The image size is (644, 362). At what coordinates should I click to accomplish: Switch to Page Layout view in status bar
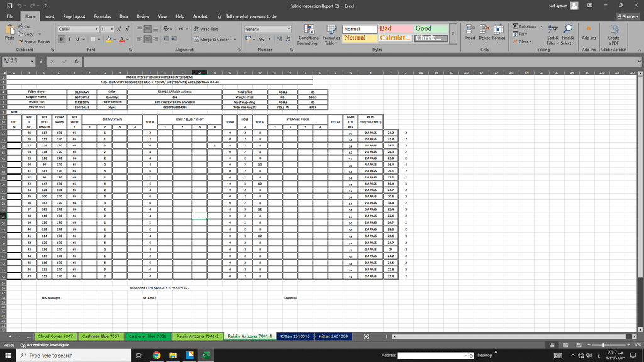click(565, 345)
